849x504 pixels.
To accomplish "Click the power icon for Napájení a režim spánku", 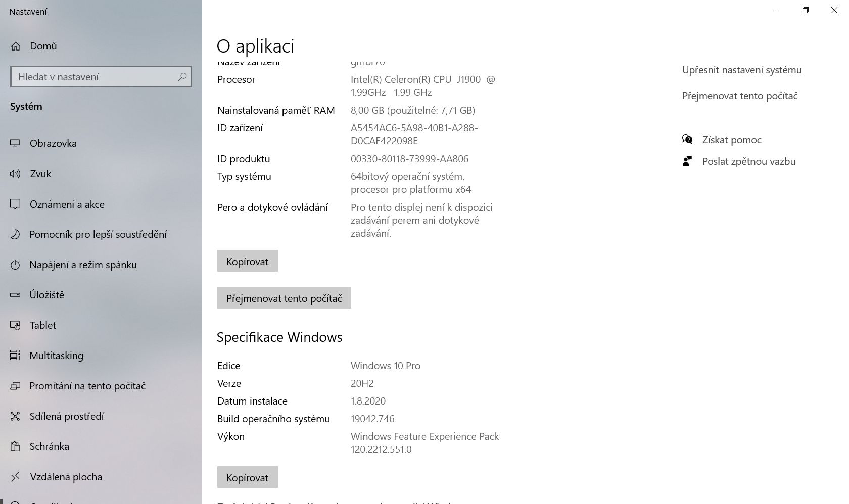I will (15, 265).
